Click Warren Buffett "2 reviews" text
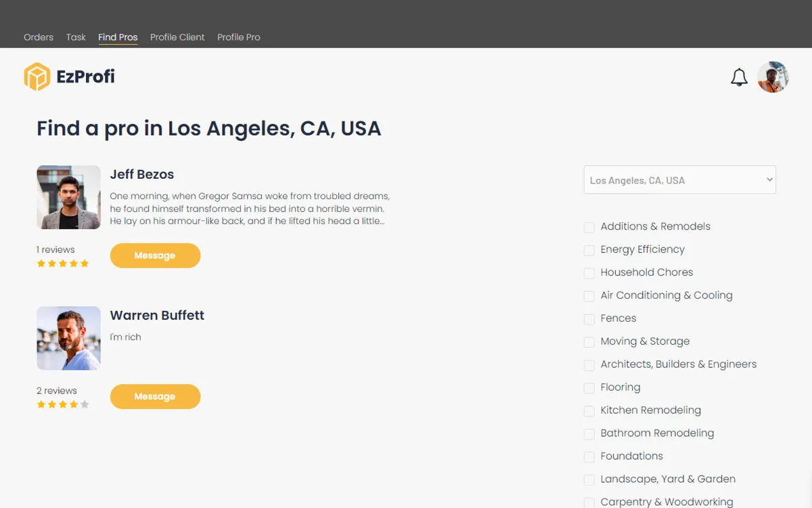Image resolution: width=812 pixels, height=508 pixels. pyautogui.click(x=57, y=391)
